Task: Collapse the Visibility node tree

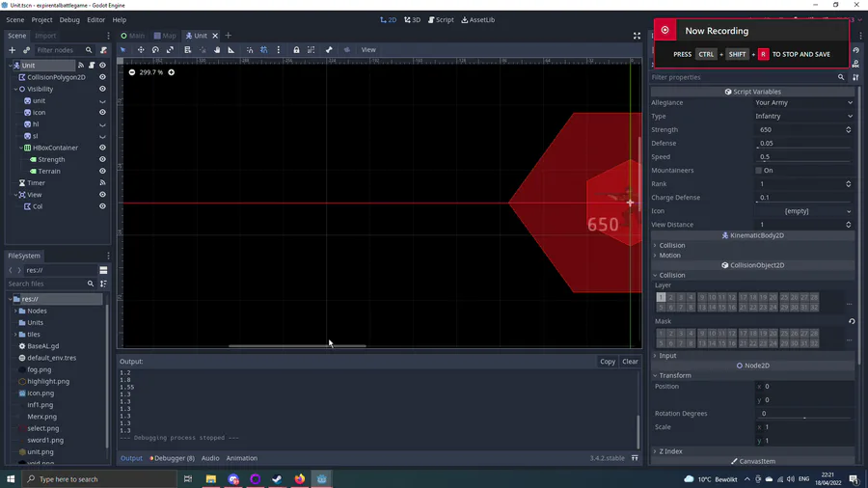Action: click(x=15, y=89)
